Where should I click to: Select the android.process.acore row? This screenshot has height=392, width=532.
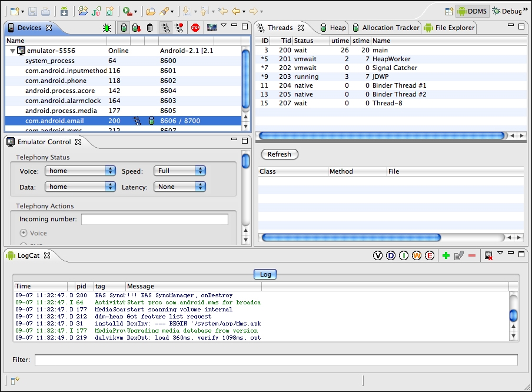click(x=123, y=91)
